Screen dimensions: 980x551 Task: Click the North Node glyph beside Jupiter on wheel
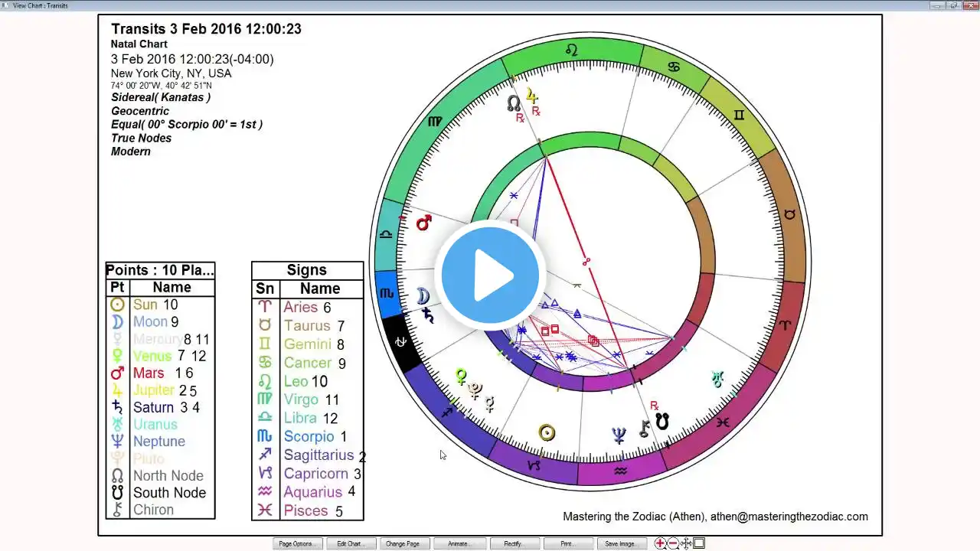tap(514, 103)
